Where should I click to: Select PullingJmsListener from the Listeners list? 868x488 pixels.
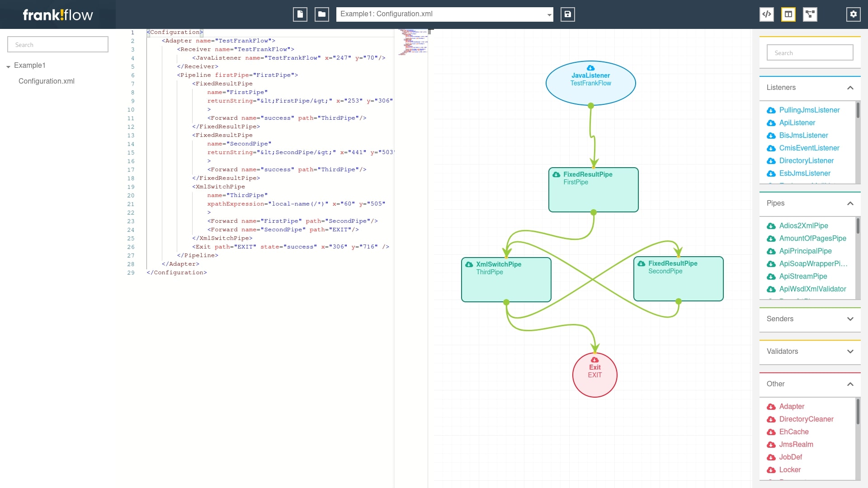(810, 110)
